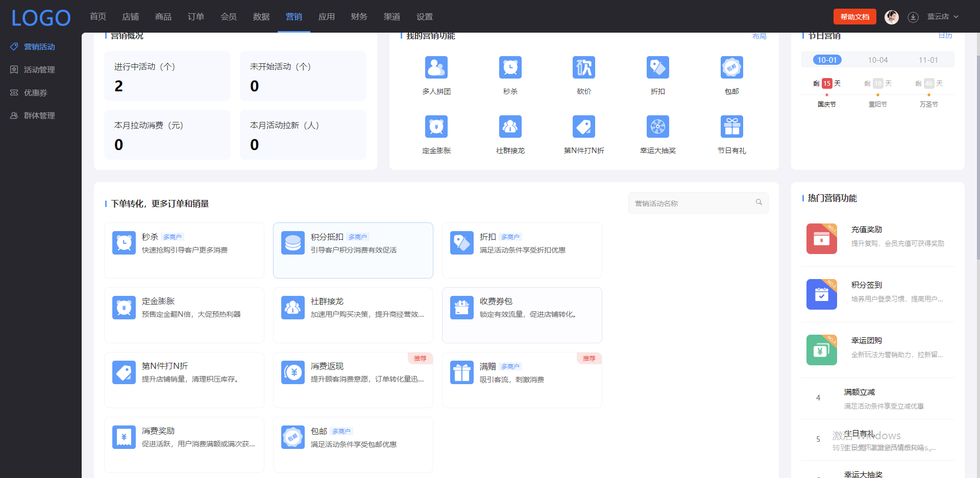
Task: Switch to the 营销 top tab
Action: point(294,17)
